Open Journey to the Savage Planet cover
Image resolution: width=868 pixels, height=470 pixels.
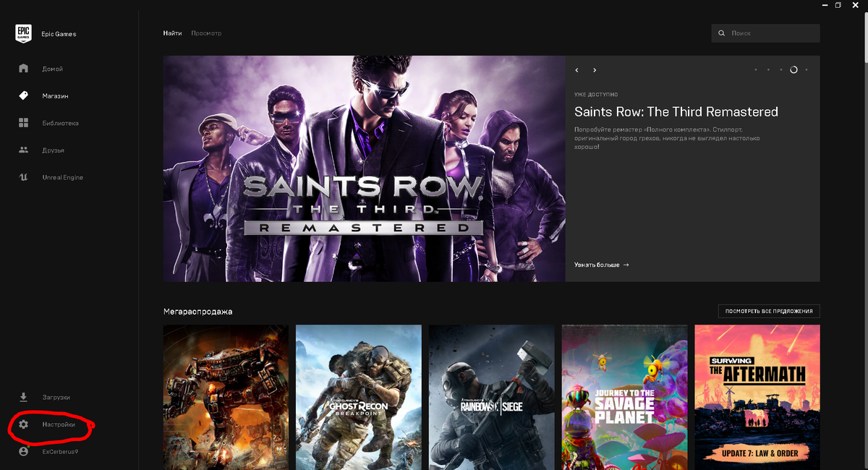pos(624,397)
